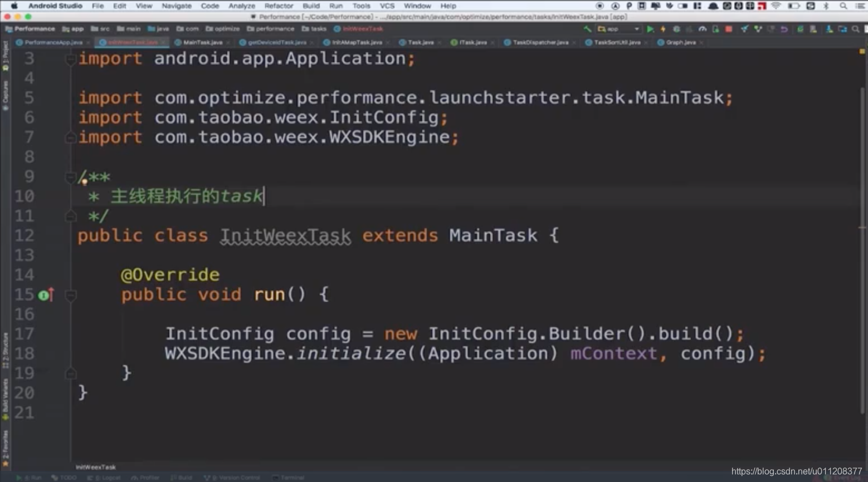Click the Debug app bug icon
Viewport: 868px width, 482px height.
[x=676, y=29]
